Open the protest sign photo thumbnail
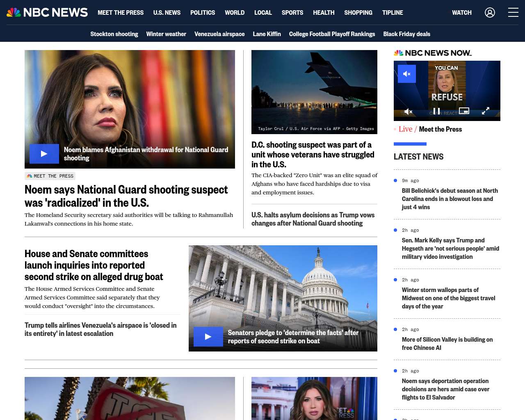Screen dimensions: 525x420 (130, 398)
